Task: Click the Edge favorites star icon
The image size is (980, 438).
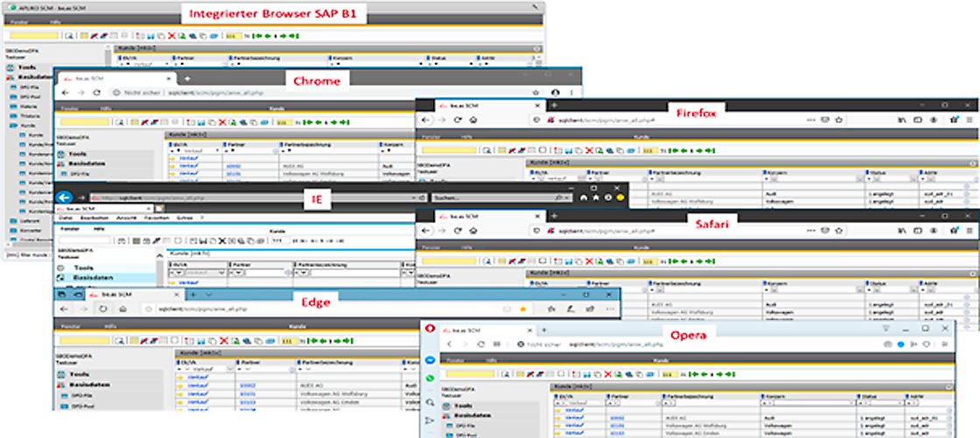Action: pos(524,309)
